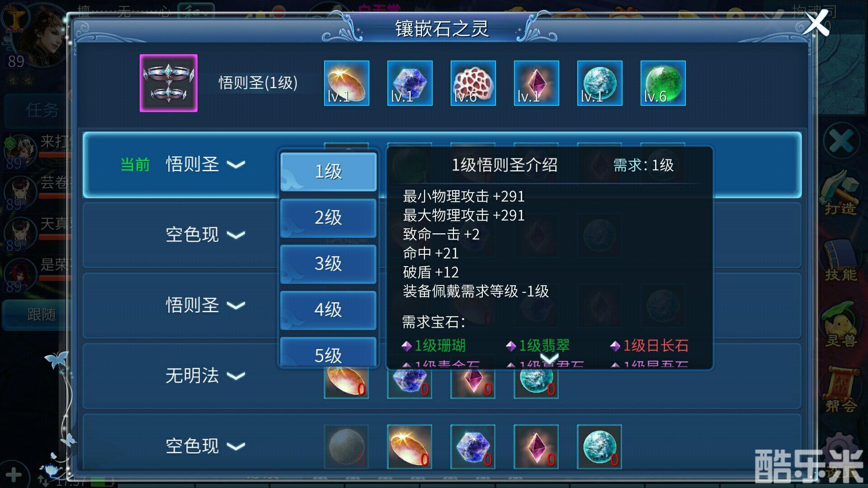This screenshot has height=488, width=868.
Task: Open the 灵兽 spirit beast icon
Action: 840,325
